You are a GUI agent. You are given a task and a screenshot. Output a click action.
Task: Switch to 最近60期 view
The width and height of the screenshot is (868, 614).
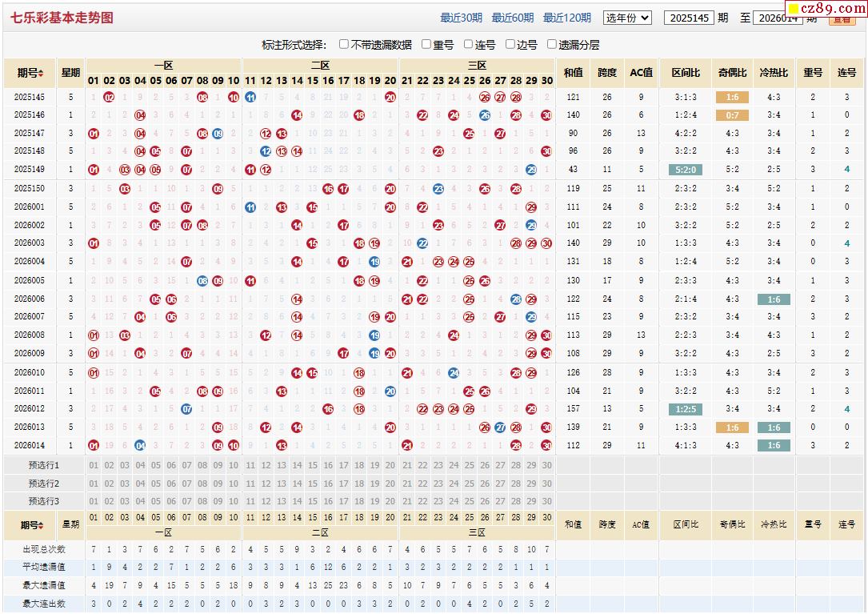coord(514,18)
